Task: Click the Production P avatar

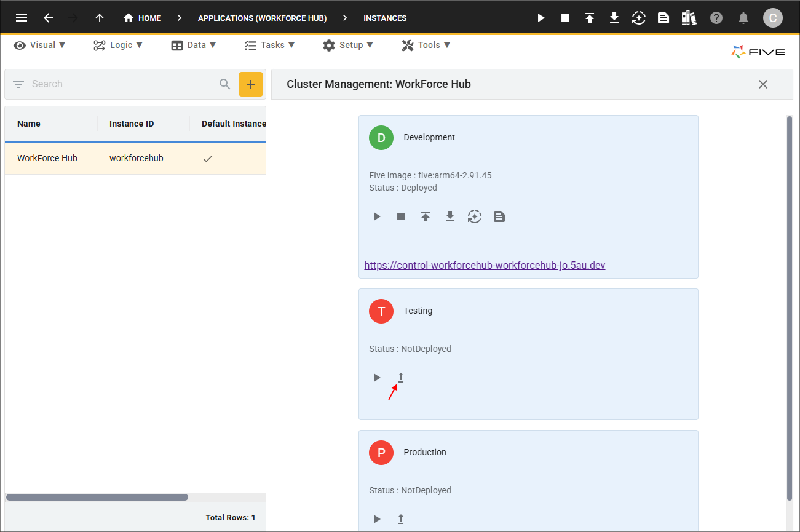Action: point(381,453)
